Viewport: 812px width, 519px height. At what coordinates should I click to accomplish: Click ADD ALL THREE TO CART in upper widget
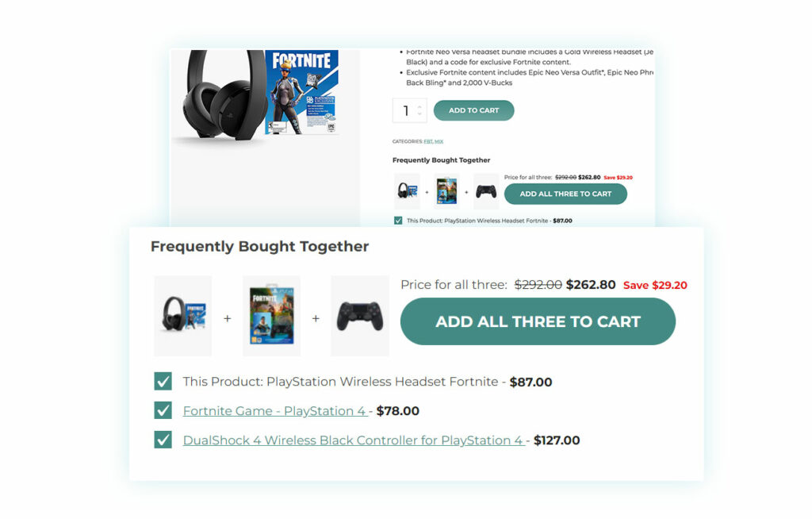click(x=565, y=193)
